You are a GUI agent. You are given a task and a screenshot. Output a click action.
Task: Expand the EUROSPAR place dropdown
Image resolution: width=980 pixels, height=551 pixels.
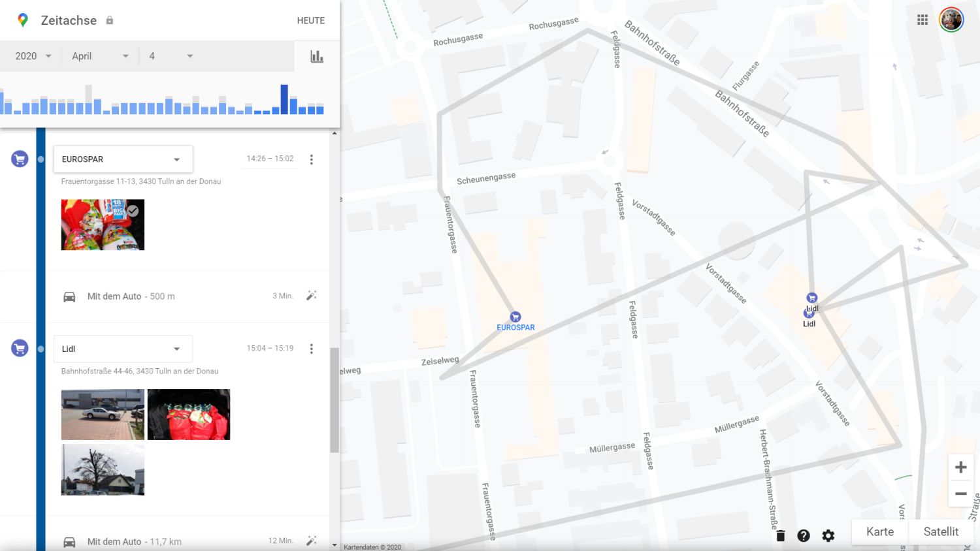(x=176, y=159)
